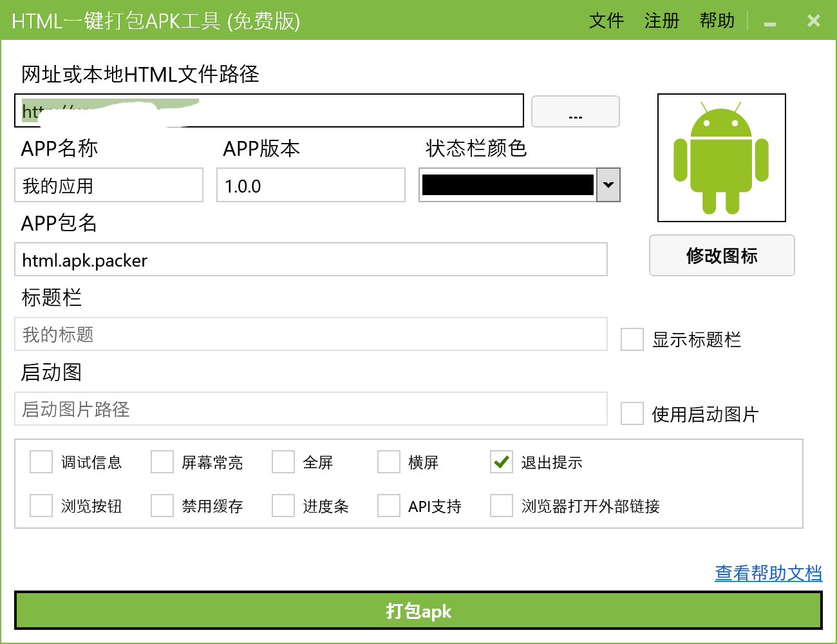Viewport: 837px width, 644px height.
Task: Open the 帮助 menu
Action: click(x=717, y=21)
